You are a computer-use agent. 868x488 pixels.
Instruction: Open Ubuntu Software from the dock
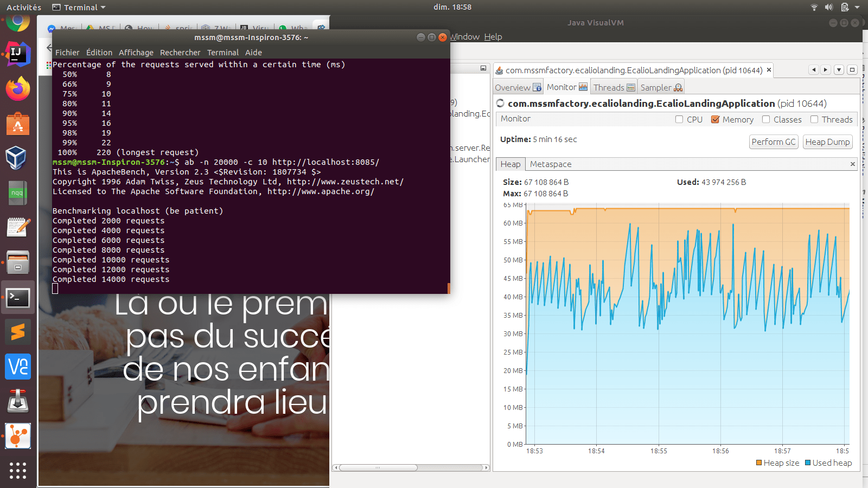18,123
